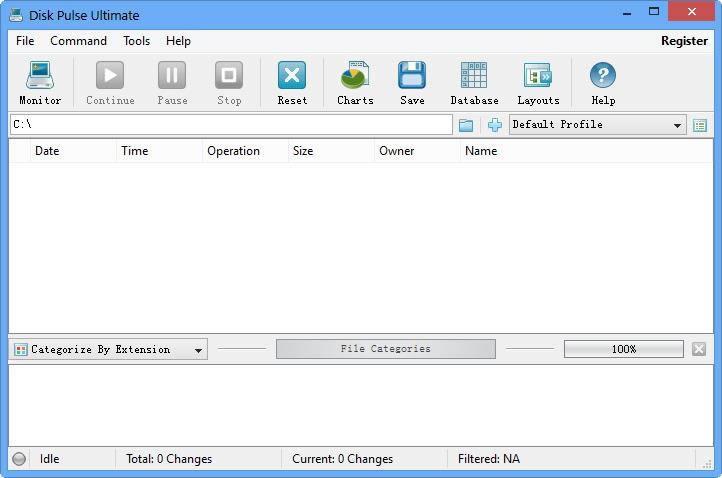Browse for directory with folder icon
Screen dimensions: 722x478
[x=466, y=125]
